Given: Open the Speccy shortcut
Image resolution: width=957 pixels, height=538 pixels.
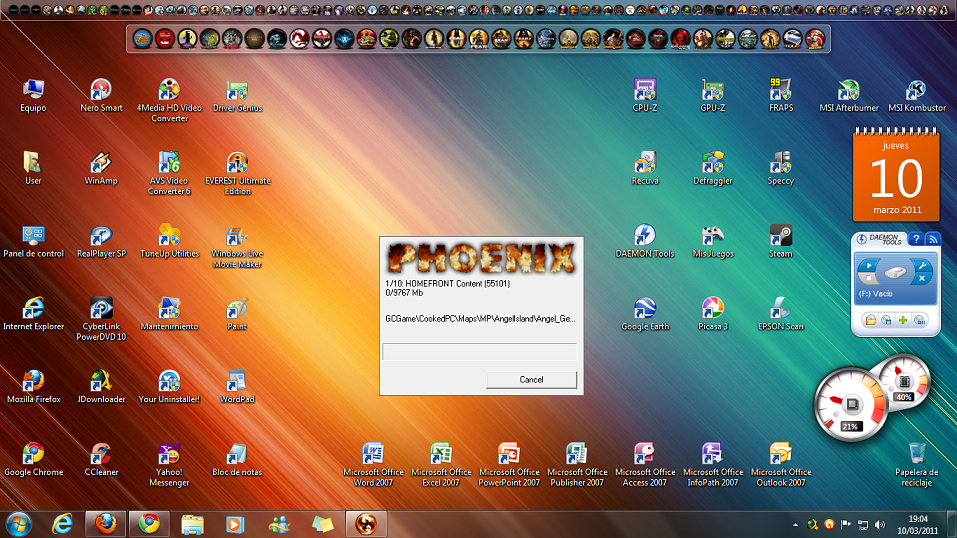Looking at the screenshot, I should (x=781, y=169).
